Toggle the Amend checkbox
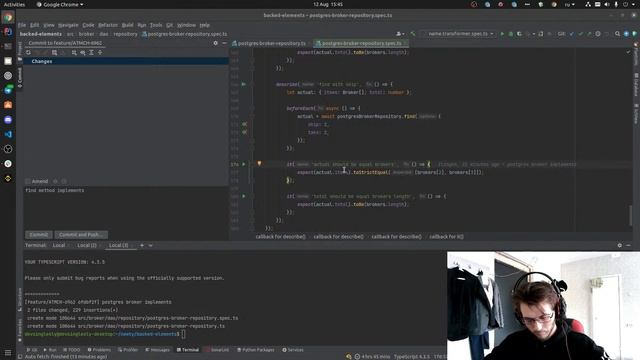The height and width of the screenshot is (360, 640). (x=28, y=181)
